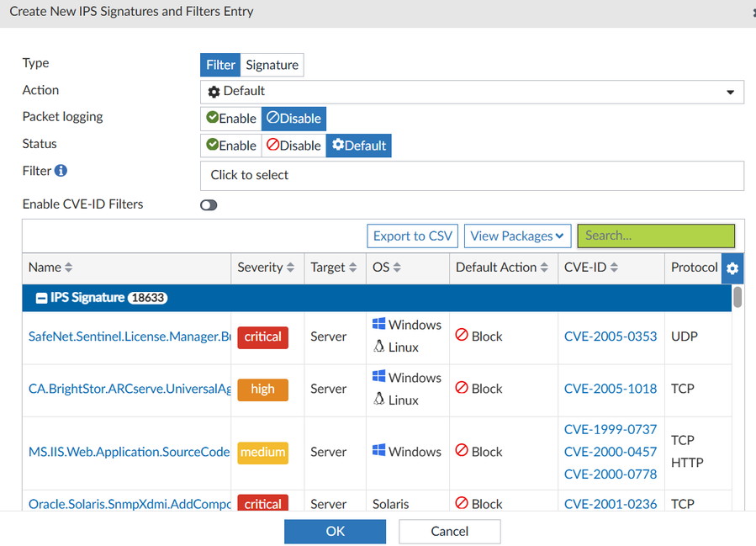756x546 pixels.
Task: Set Packet logging to Disable
Action: [x=293, y=119]
